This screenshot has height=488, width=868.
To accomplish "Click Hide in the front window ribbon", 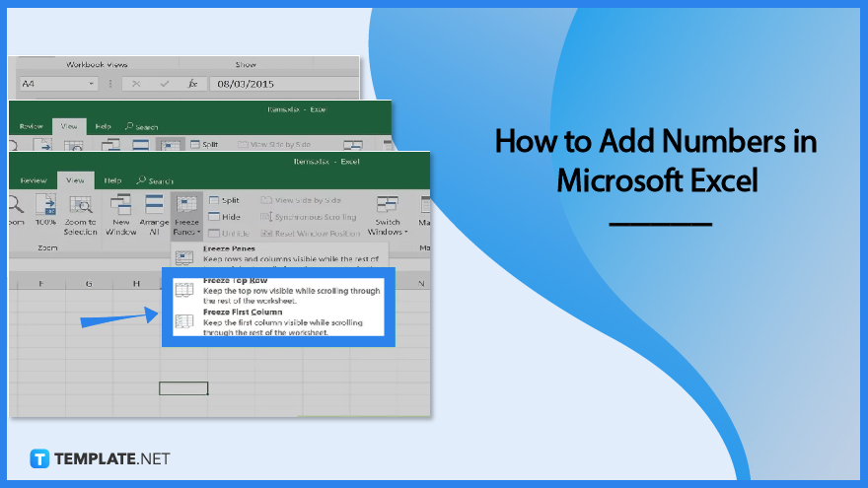I will 224,217.
